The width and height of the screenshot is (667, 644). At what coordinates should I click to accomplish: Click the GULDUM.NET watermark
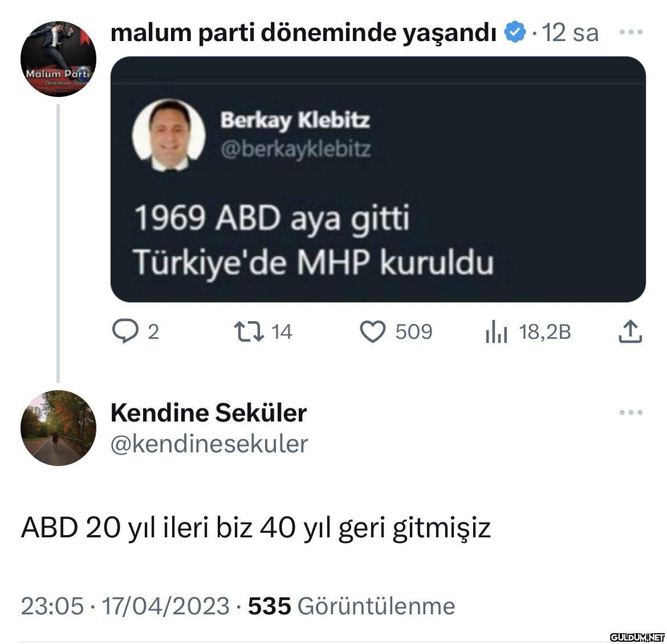637,637
